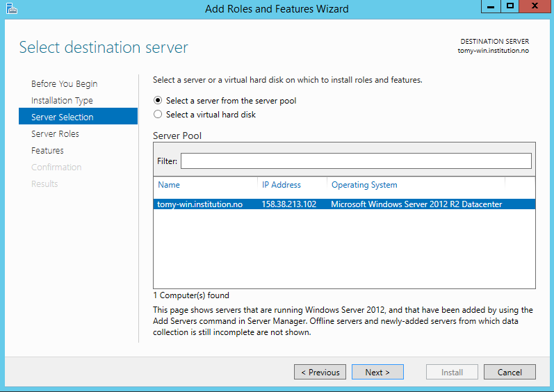
Task: Click the Filter text field
Action: point(356,161)
